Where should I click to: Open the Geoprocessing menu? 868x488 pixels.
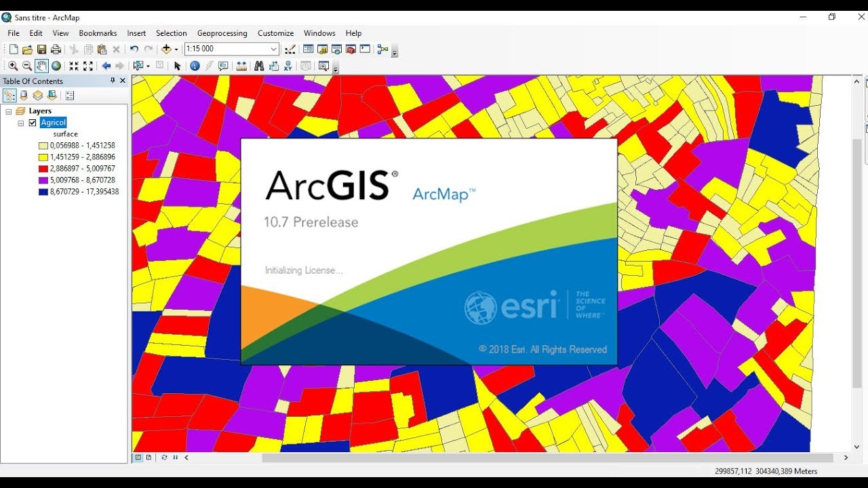click(221, 33)
